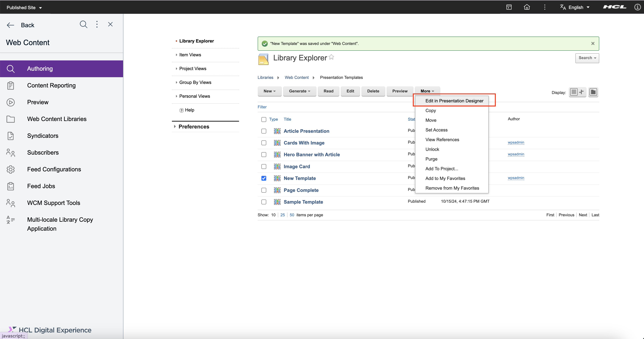The width and height of the screenshot is (644, 339).
Task: Star Library Explorer as favorite
Action: click(x=332, y=57)
